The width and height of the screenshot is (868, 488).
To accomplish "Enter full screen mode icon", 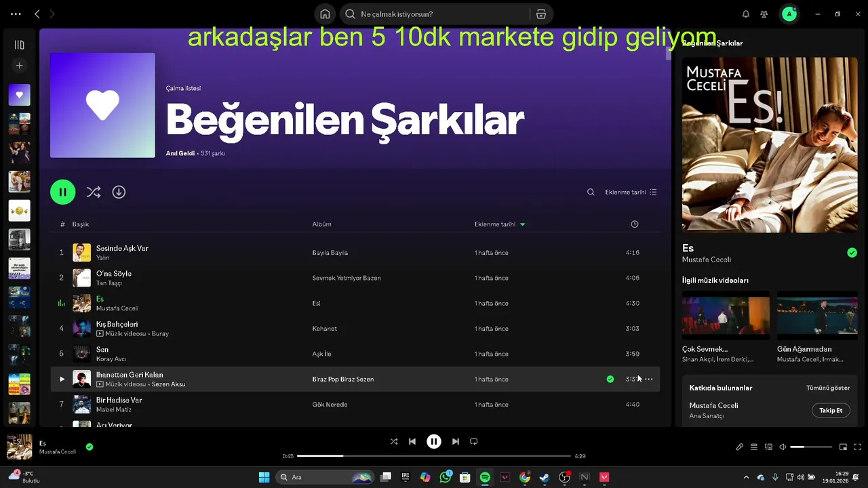I will point(858,447).
